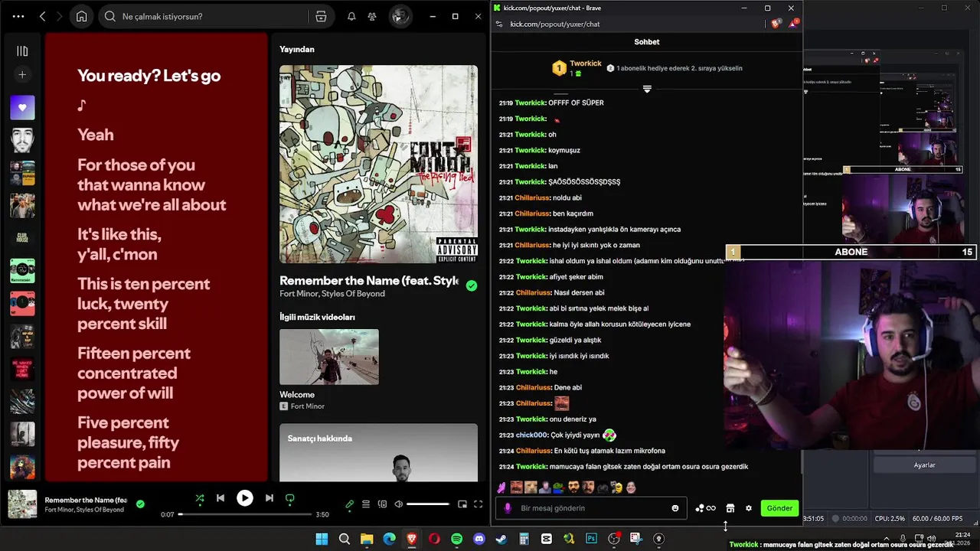Image resolution: width=980 pixels, height=551 pixels.
Task: Go back in Spotify navigation
Action: click(43, 16)
